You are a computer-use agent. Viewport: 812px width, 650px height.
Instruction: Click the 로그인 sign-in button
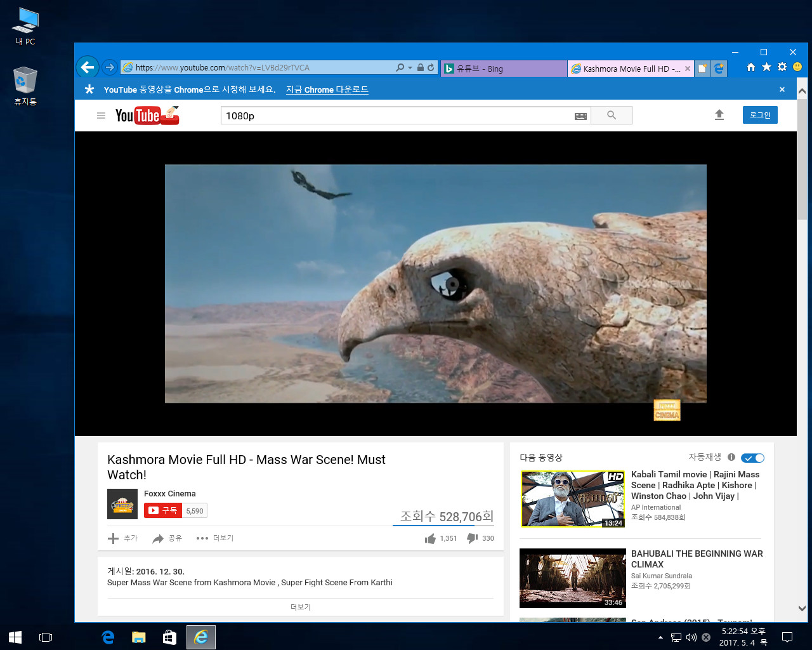click(x=760, y=115)
